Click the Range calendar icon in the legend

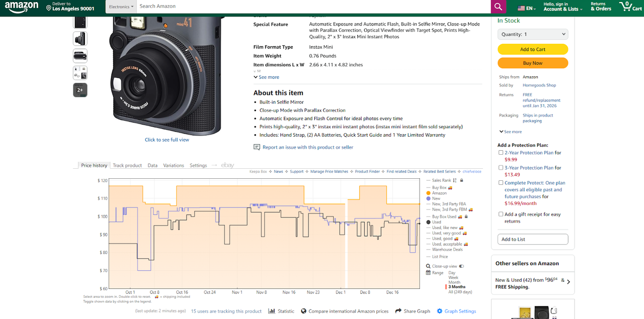tap(429, 272)
